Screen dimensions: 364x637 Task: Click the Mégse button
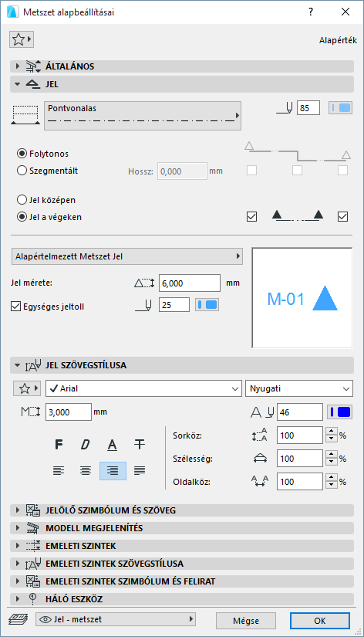tap(246, 621)
